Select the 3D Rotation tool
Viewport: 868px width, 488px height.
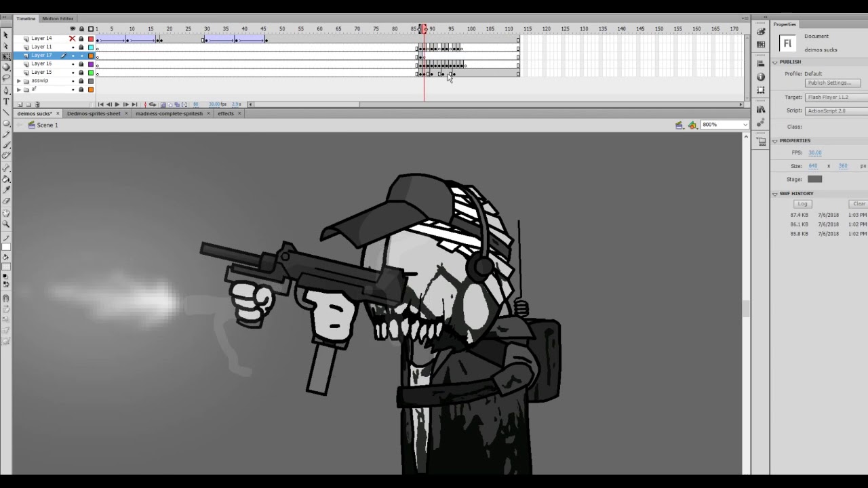click(6, 66)
